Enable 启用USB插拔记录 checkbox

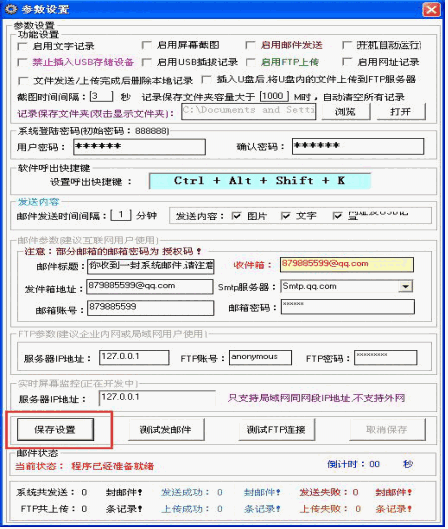coord(146,62)
